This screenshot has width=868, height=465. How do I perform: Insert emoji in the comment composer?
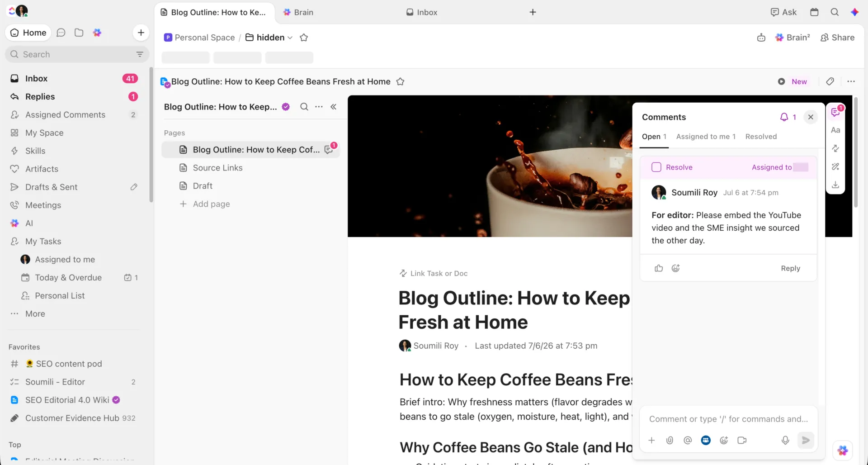[x=724, y=440]
